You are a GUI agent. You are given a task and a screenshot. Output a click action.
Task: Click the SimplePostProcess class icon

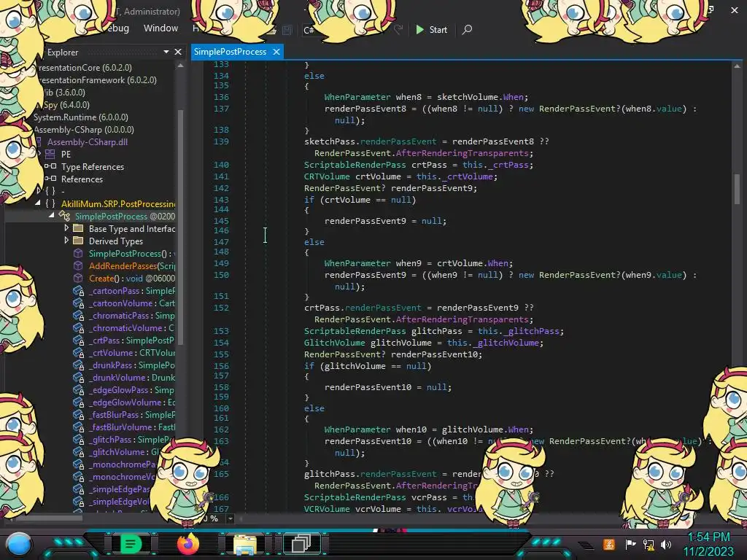64,216
